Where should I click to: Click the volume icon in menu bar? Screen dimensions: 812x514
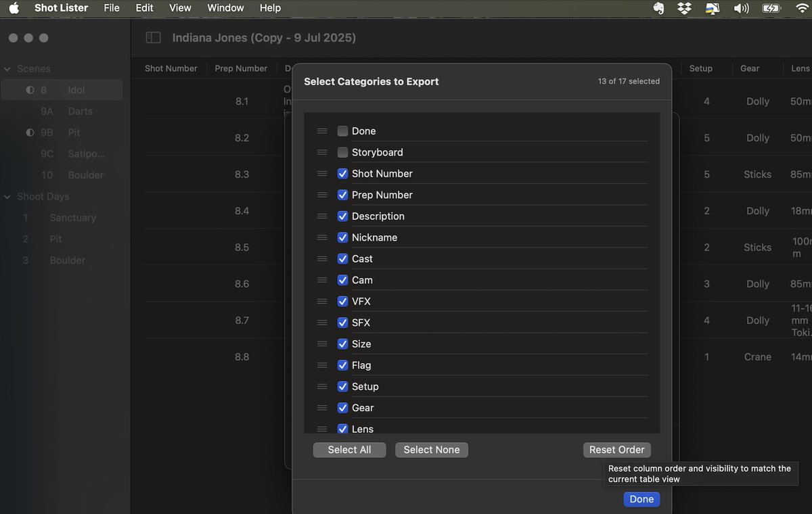coord(742,8)
